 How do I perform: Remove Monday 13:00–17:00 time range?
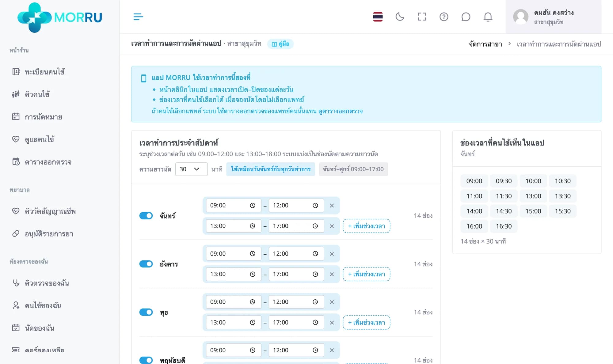pos(332,226)
